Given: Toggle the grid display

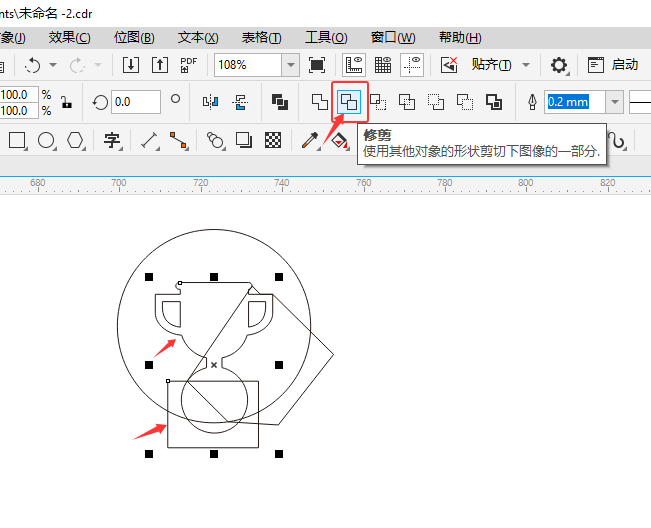Looking at the screenshot, I should (383, 65).
